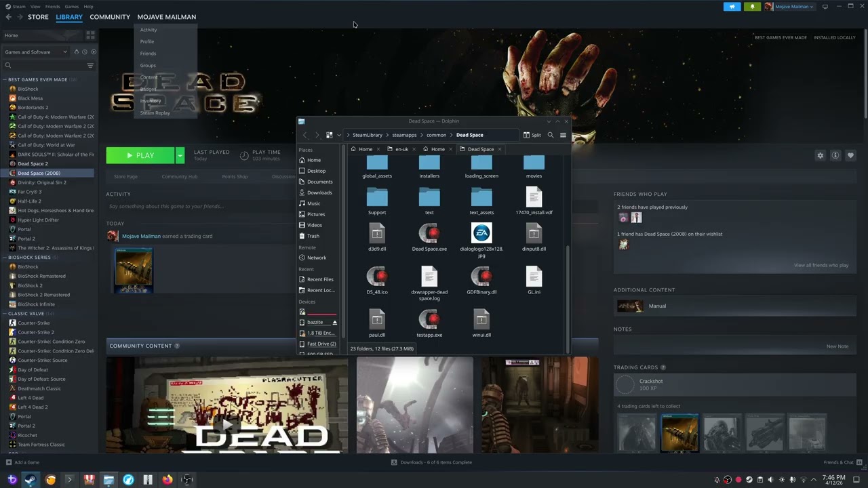
Task: Open the dropdown arrow beside Play
Action: [180, 155]
